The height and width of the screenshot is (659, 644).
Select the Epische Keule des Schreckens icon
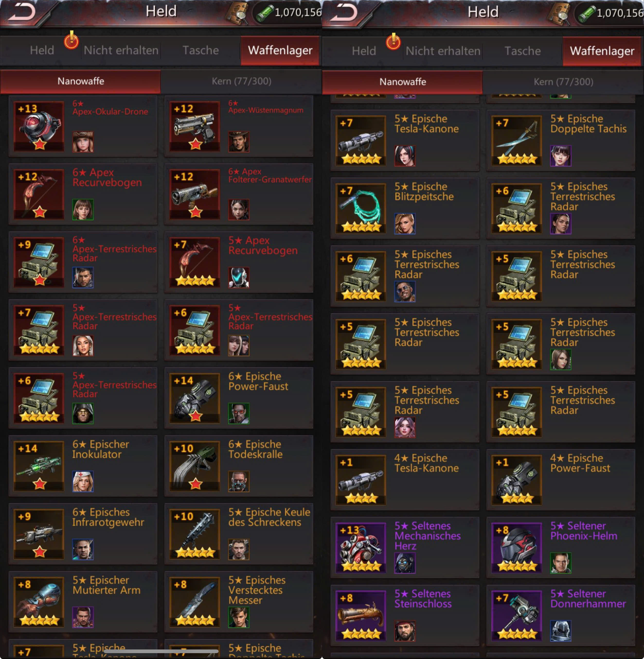pos(194,534)
